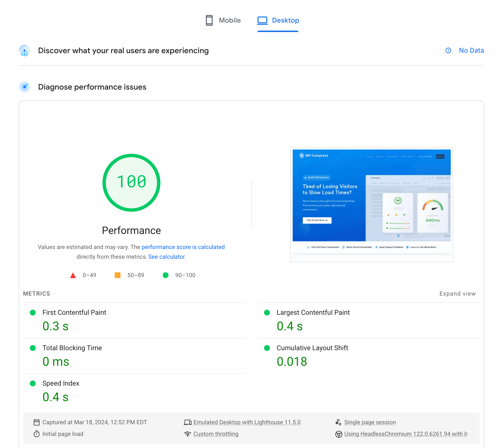Image resolution: width=500 pixels, height=448 pixels.
Task: Open the See calculator link
Action: (x=167, y=257)
